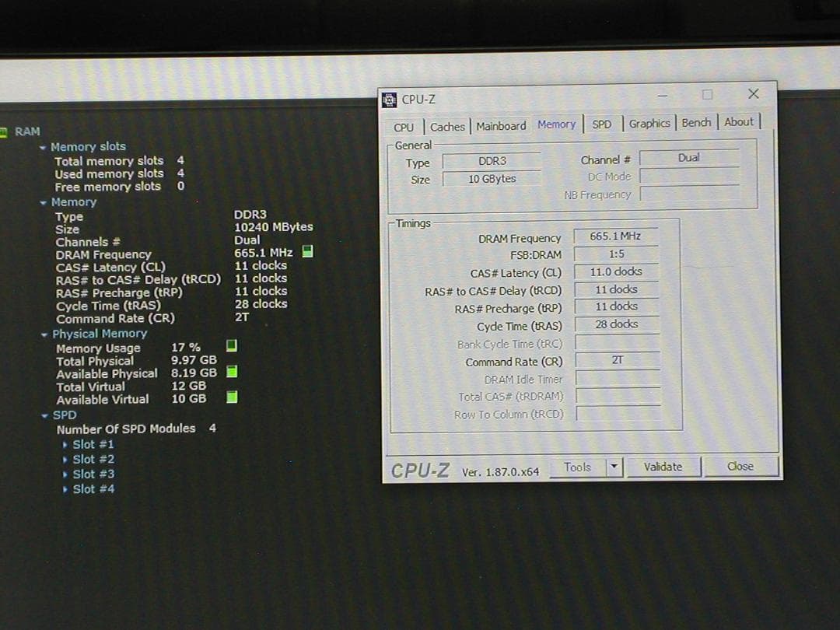Click graph icon beside Available Virtual

[x=232, y=397]
